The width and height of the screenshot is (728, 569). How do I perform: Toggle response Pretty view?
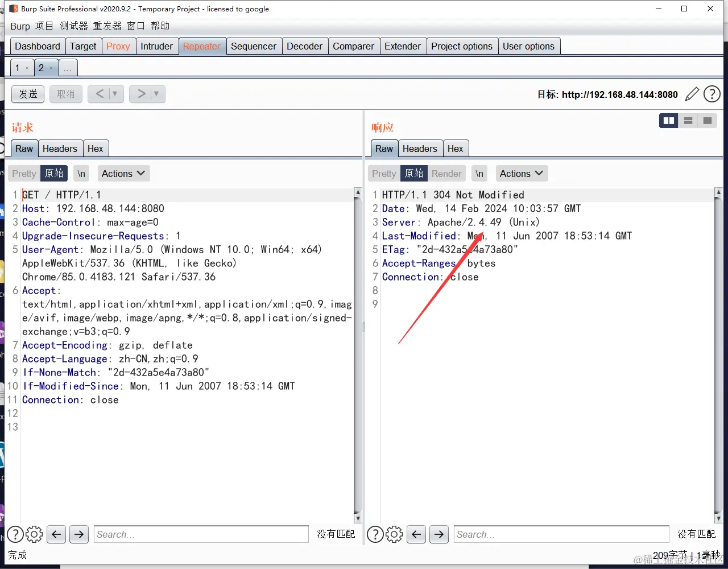(384, 174)
